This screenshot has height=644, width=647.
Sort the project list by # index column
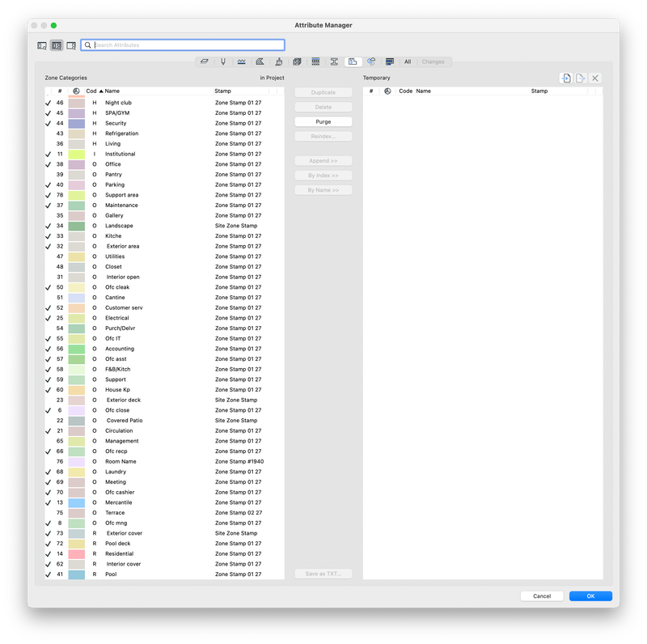pos(60,91)
